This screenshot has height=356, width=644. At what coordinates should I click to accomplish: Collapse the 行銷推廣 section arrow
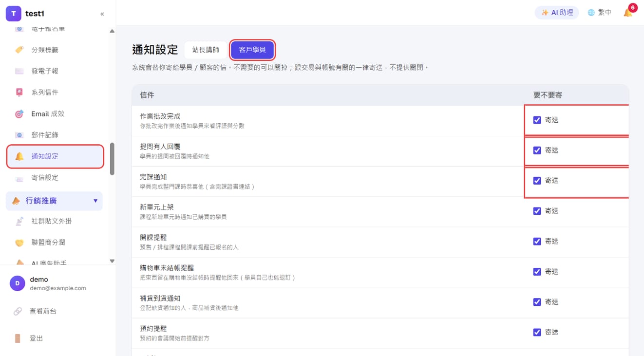[x=95, y=201]
